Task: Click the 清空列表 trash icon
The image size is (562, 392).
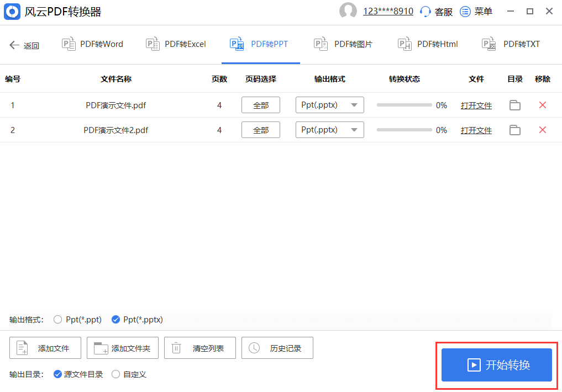Action: coord(176,348)
